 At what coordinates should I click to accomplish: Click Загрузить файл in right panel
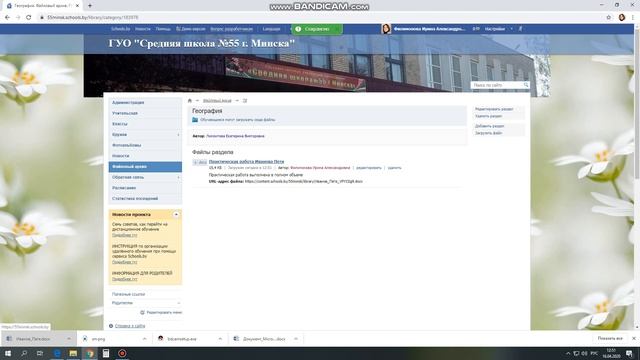pos(488,133)
